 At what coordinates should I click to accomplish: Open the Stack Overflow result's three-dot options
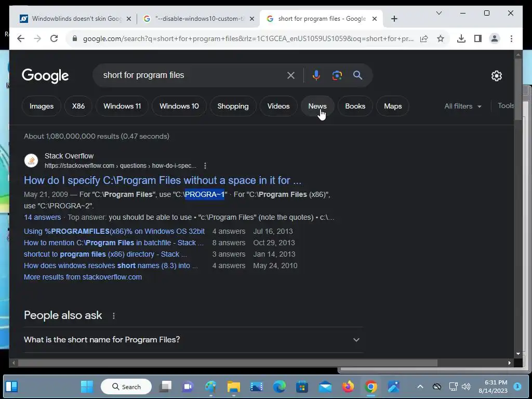pyautogui.click(x=205, y=166)
